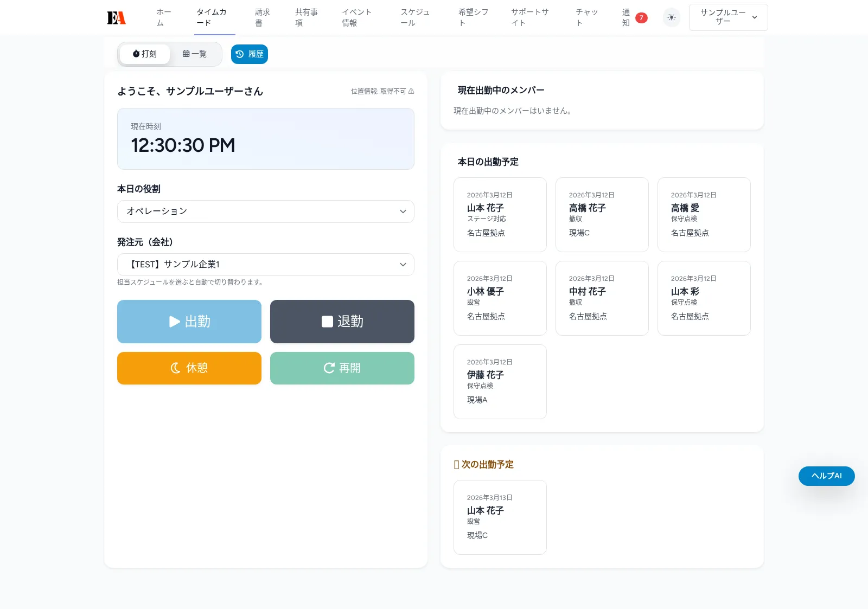The height and width of the screenshot is (609, 868).
Task: Open the ヘルプAI assistant button
Action: pyautogui.click(x=826, y=476)
